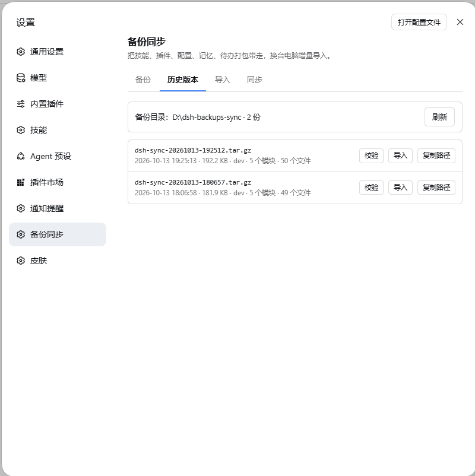Go to 模型 settings section
Image resolution: width=475 pixels, height=476 pixels.
(58, 78)
